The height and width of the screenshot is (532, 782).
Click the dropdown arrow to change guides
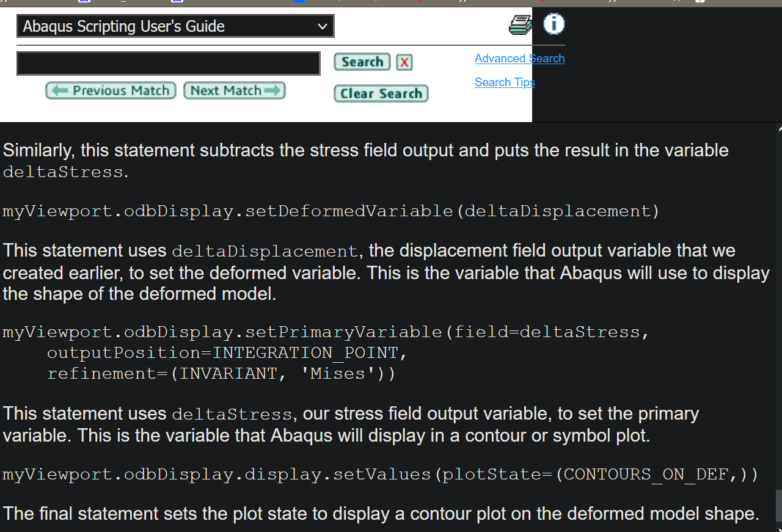(322, 26)
